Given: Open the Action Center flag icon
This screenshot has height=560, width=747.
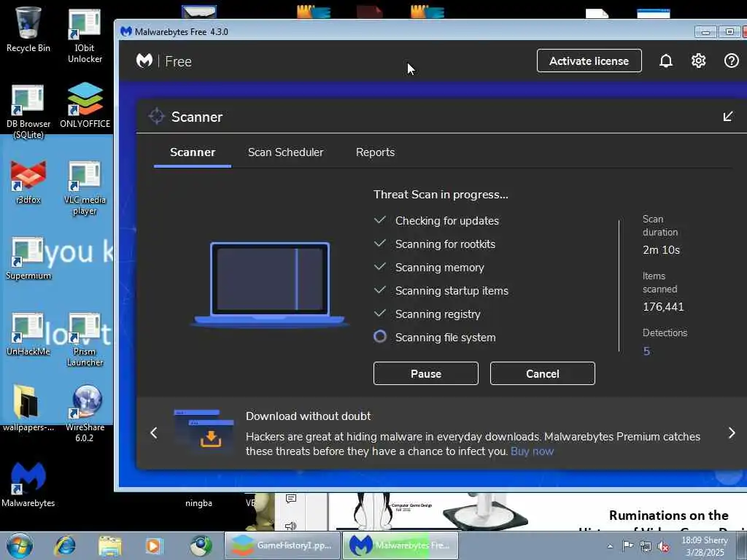Looking at the screenshot, I should click(x=628, y=546).
